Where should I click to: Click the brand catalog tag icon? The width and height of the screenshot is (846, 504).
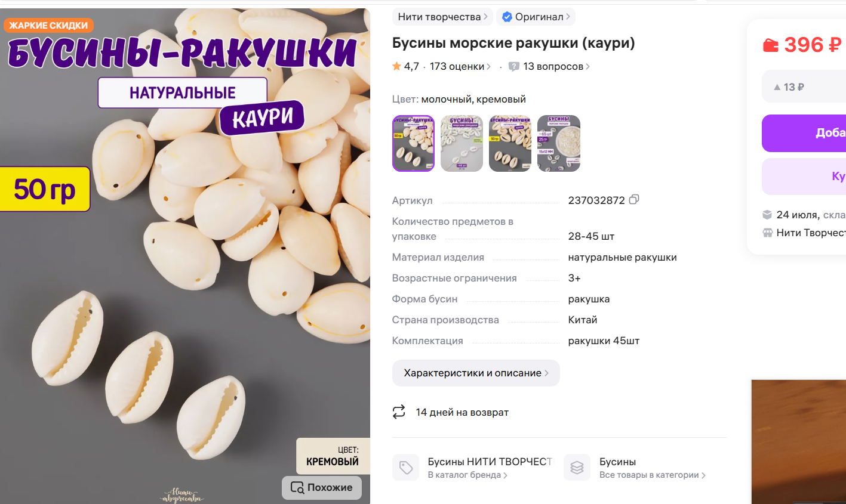point(406,468)
